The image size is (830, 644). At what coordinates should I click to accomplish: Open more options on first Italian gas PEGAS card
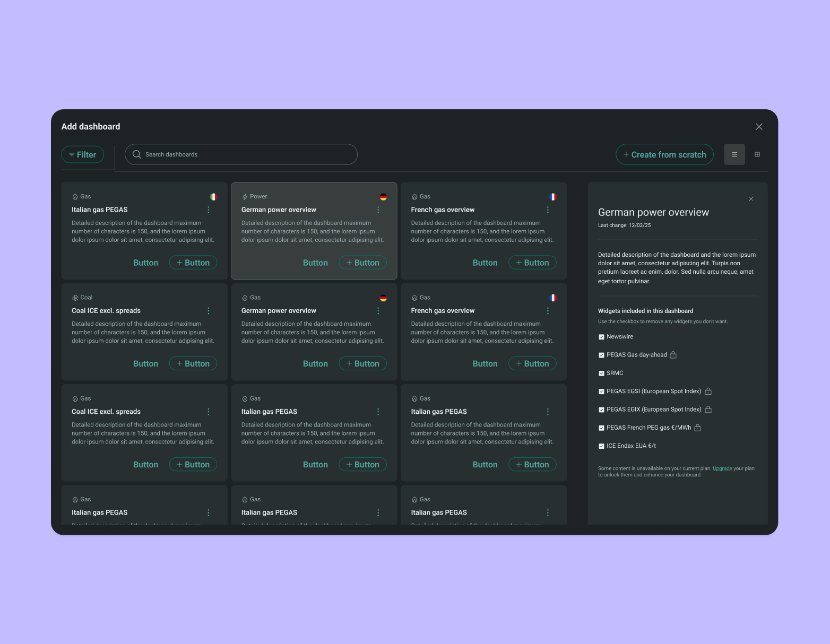[x=209, y=210]
